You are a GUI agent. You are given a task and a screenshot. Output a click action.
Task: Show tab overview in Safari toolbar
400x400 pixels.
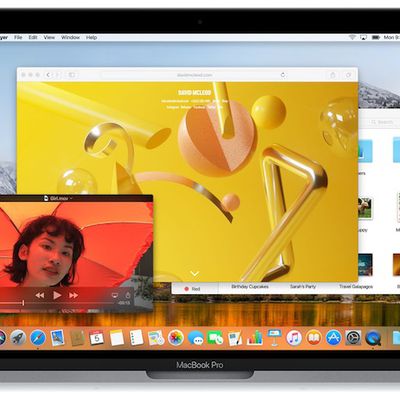click(348, 75)
